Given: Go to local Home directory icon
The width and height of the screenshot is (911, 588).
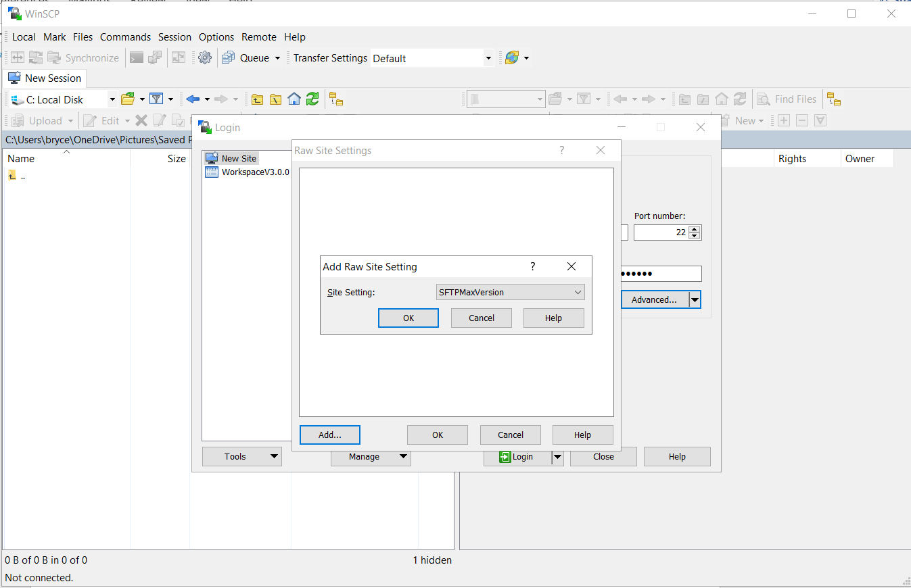Looking at the screenshot, I should click(x=294, y=99).
